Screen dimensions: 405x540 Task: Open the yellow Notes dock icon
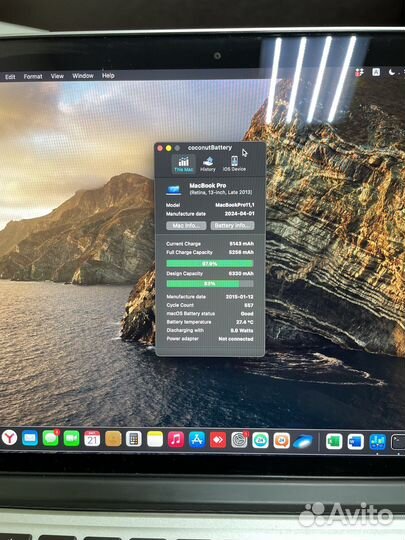(155, 439)
